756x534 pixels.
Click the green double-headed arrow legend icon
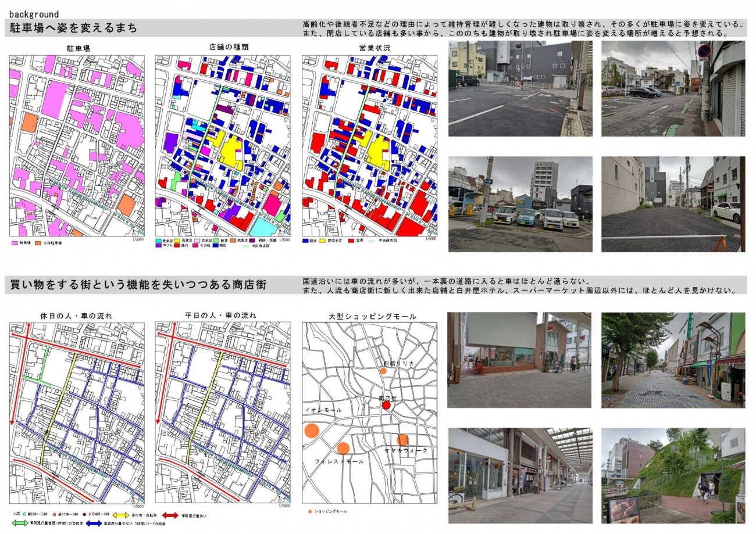21,523
